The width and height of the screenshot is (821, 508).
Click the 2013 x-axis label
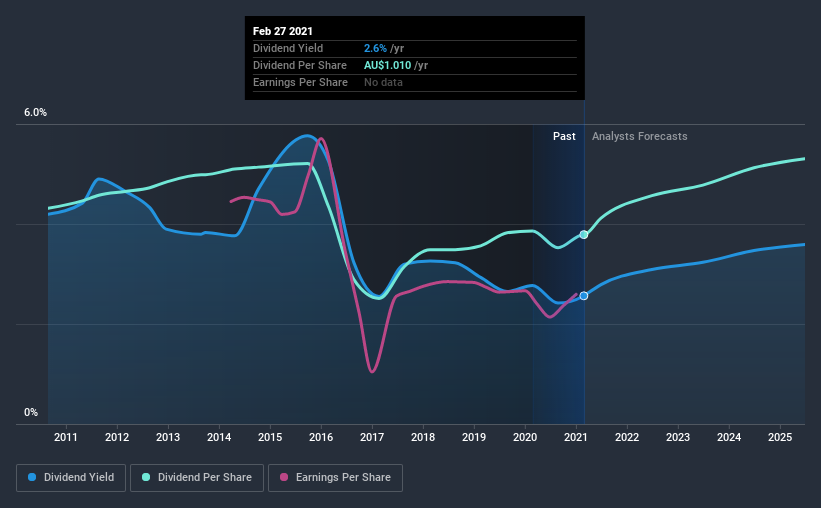(x=168, y=437)
